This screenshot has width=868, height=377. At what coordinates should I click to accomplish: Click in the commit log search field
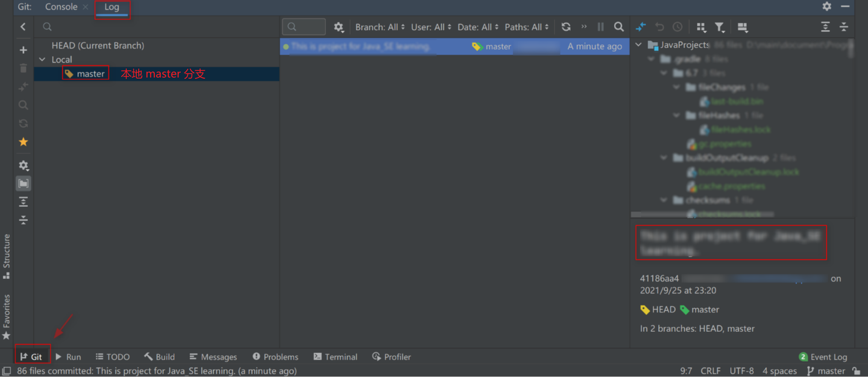click(304, 27)
